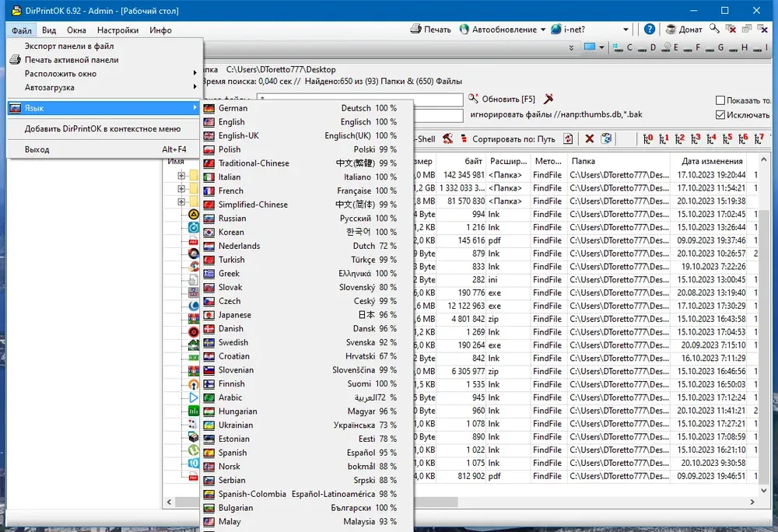Expand tree folder in the 142 345 981 row
This screenshot has height=532, width=778.
[181, 175]
